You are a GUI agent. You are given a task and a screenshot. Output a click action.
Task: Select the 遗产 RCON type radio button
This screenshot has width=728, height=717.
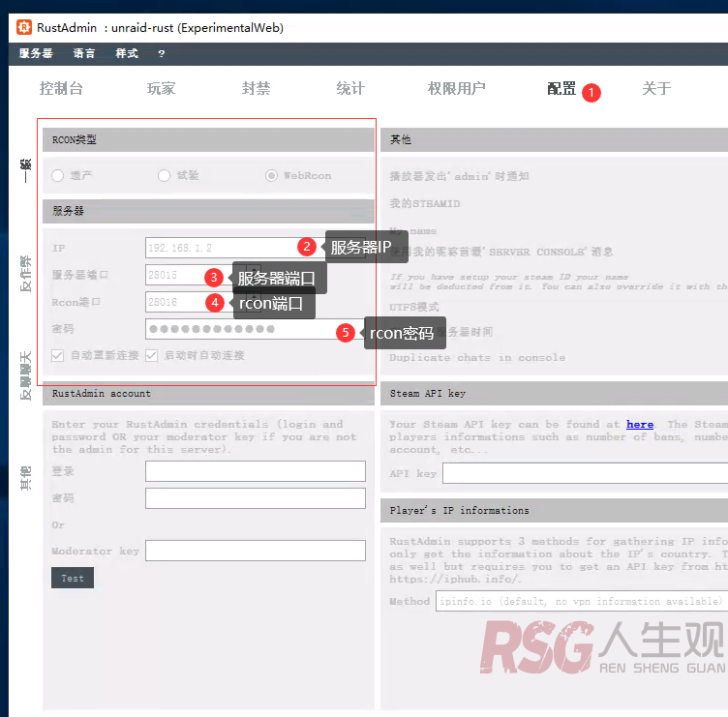pos(57,175)
